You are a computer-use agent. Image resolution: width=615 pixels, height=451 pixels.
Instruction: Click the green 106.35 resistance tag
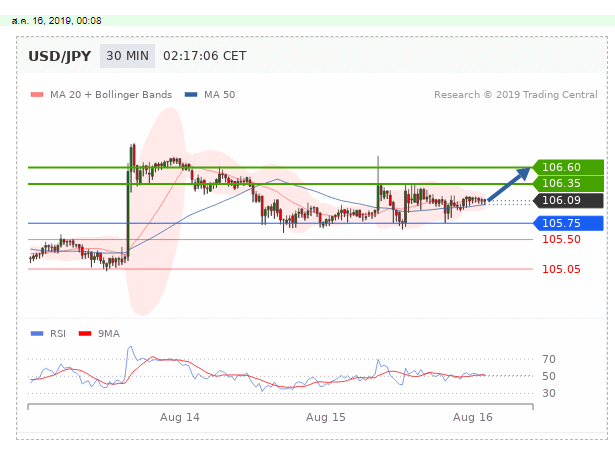568,184
